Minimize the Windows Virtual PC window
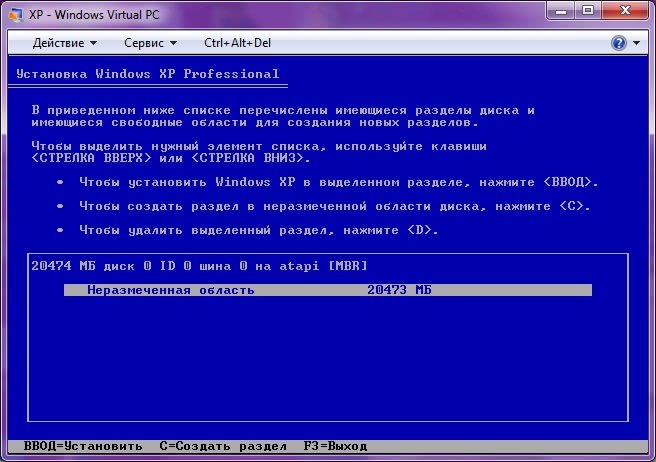 (561, 10)
